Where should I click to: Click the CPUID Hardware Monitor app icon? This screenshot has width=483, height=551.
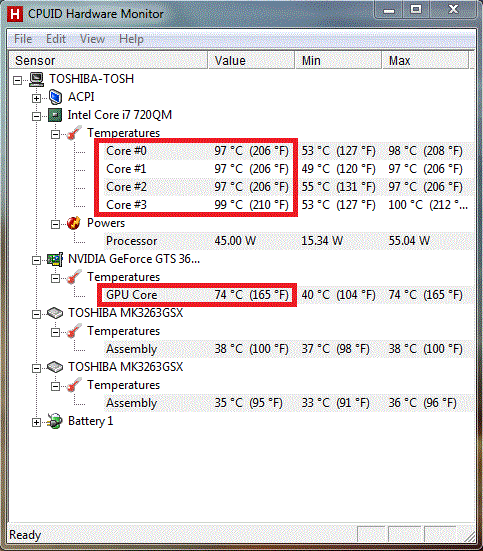(x=15, y=14)
